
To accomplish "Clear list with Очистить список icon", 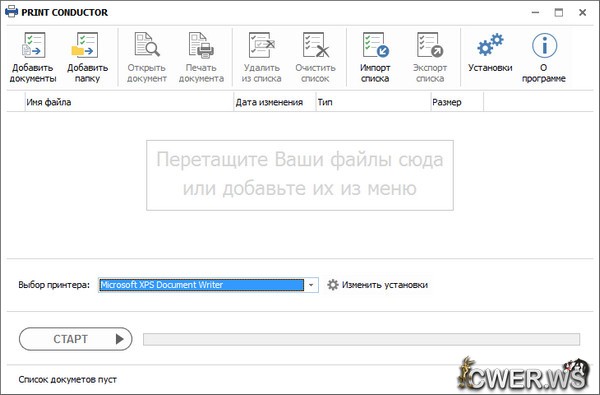I will point(316,46).
